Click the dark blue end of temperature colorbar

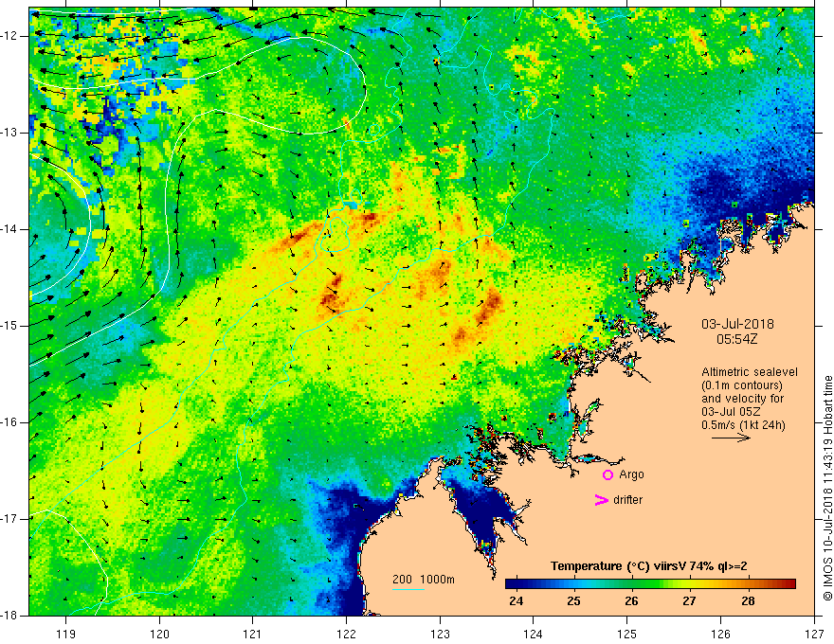pos(514,584)
